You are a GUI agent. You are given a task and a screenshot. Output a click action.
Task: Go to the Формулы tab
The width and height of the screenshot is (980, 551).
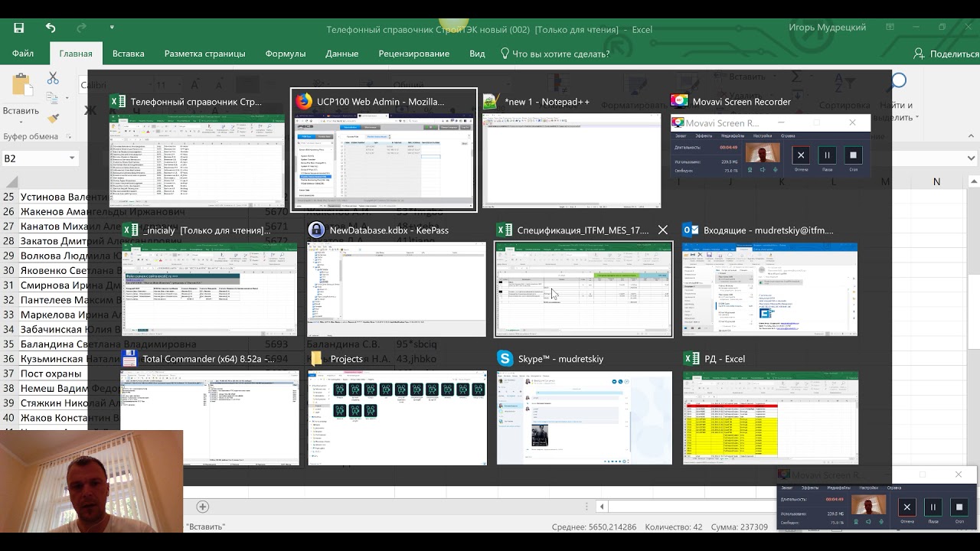(286, 54)
